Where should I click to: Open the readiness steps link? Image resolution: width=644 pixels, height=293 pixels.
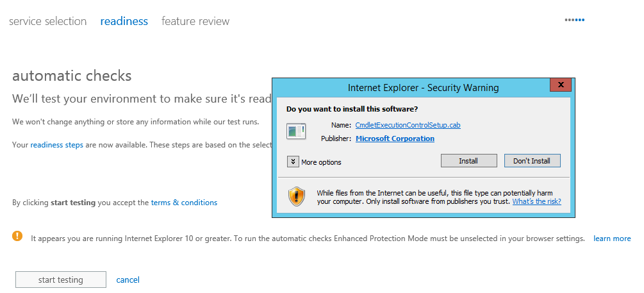56,145
